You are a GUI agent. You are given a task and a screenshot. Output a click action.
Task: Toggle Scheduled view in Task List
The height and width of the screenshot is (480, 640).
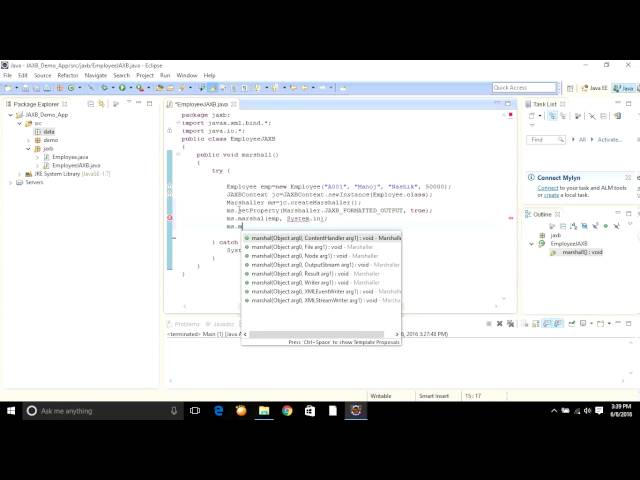(563, 116)
